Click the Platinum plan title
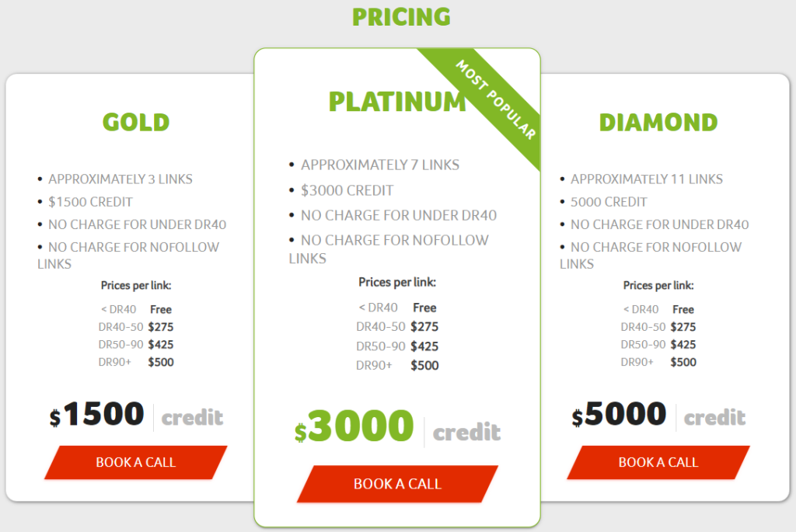Image resolution: width=796 pixels, height=532 pixels. pos(396,102)
